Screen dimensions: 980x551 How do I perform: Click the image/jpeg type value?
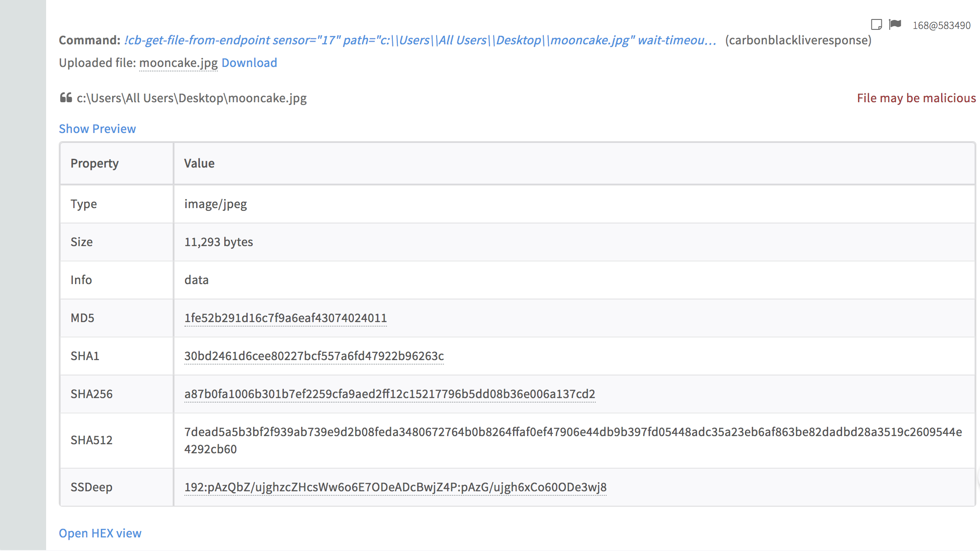tap(215, 204)
